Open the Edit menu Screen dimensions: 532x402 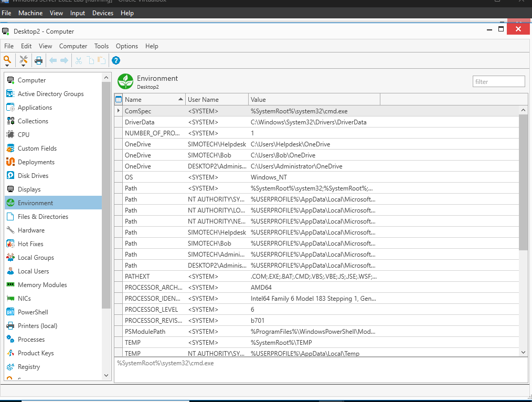click(26, 46)
